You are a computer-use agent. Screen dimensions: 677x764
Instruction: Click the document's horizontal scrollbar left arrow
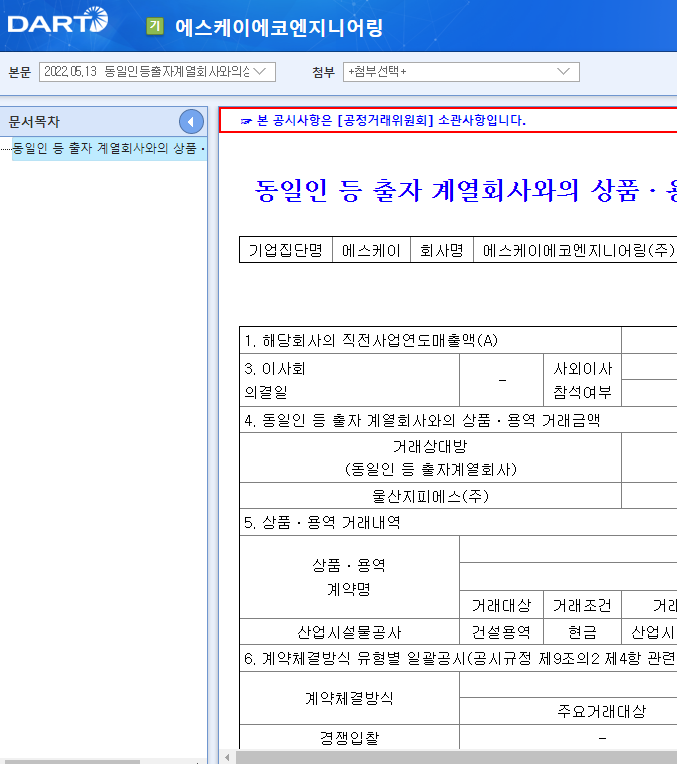pos(227,757)
